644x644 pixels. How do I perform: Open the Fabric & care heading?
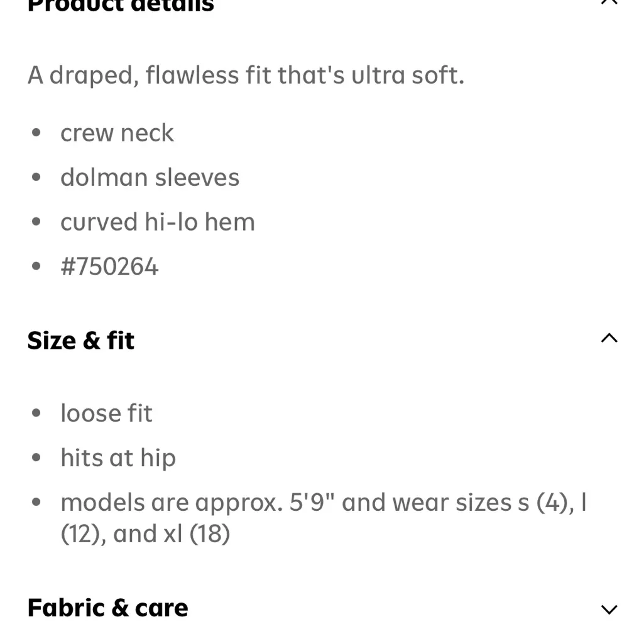point(108,608)
